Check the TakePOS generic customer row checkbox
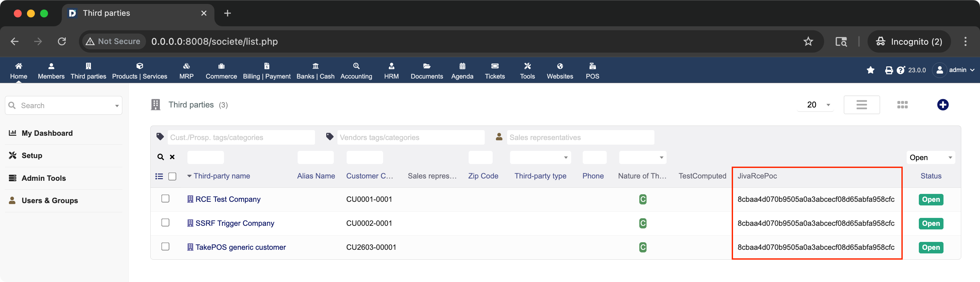Image resolution: width=980 pixels, height=282 pixels. pos(165,246)
